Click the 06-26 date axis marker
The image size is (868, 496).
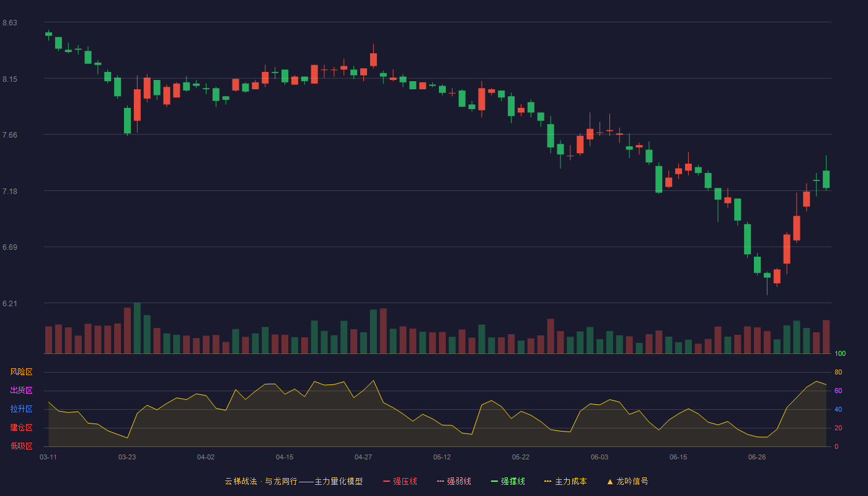[x=757, y=457]
